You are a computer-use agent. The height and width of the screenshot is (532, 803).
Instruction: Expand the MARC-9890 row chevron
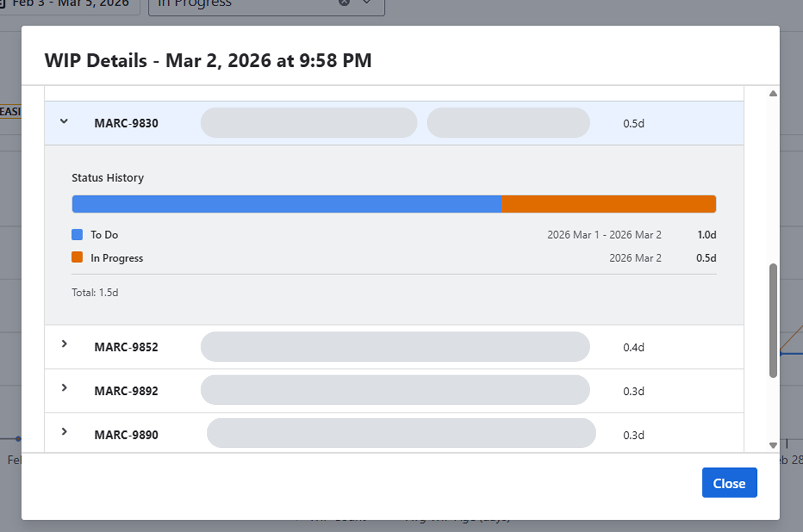click(64, 432)
